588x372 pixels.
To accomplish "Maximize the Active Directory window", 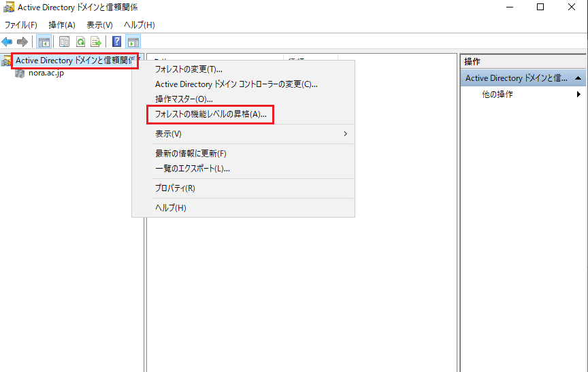I will (x=540, y=7).
